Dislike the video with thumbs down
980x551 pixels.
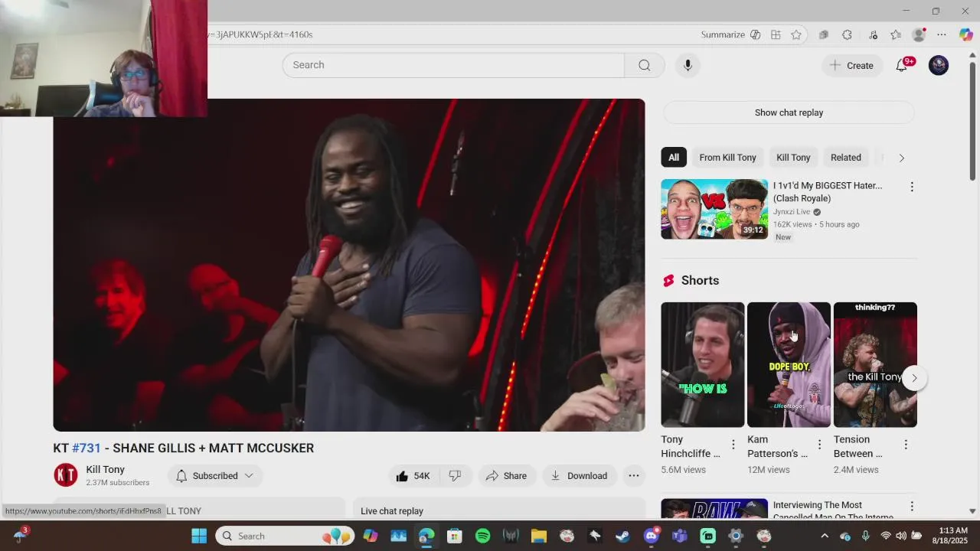coord(455,476)
